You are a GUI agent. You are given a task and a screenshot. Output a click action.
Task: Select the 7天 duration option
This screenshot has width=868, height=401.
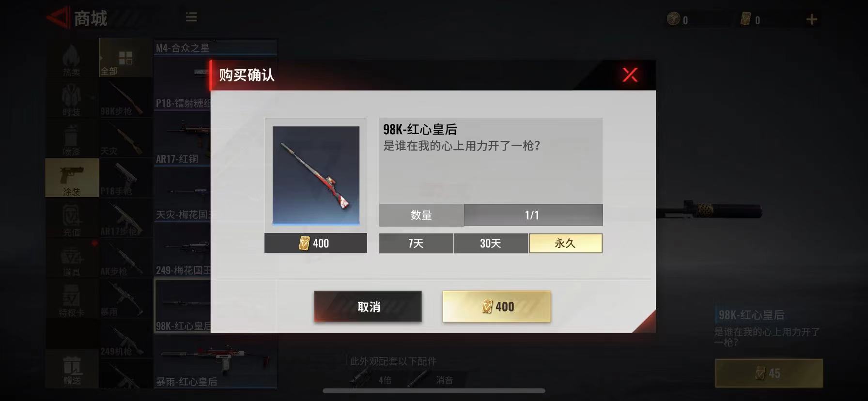click(416, 243)
